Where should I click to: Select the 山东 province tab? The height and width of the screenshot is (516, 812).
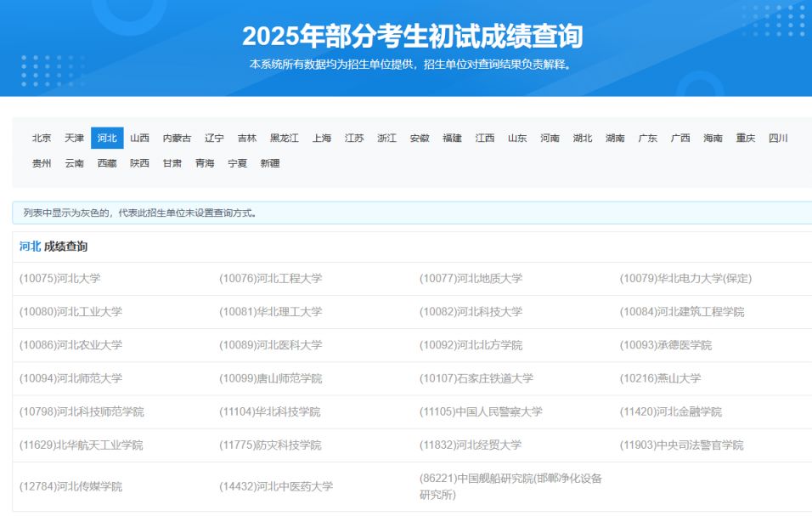(517, 138)
